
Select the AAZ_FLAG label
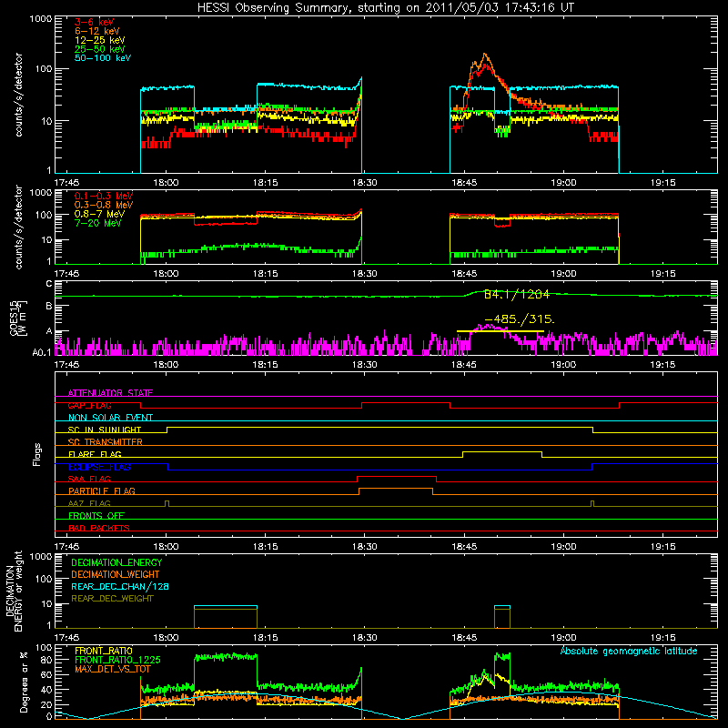[89, 503]
